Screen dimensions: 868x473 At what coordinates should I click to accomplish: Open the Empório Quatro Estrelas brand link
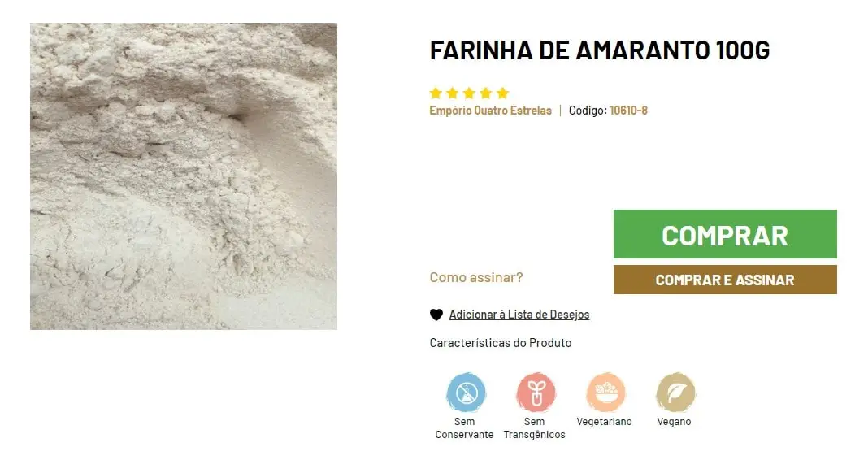pos(490,111)
